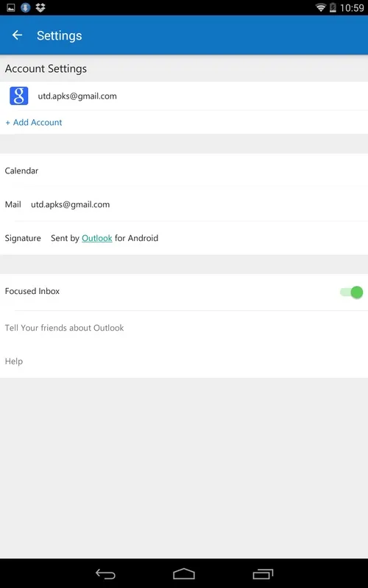Tap the Wi-Fi status icon
Image resolution: width=368 pixels, height=588 pixels.
point(320,7)
